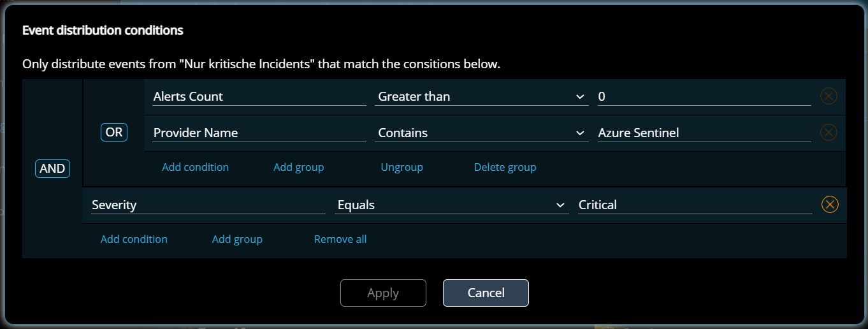Cancel the event distribution dialog
The height and width of the screenshot is (329, 868).
pos(486,293)
